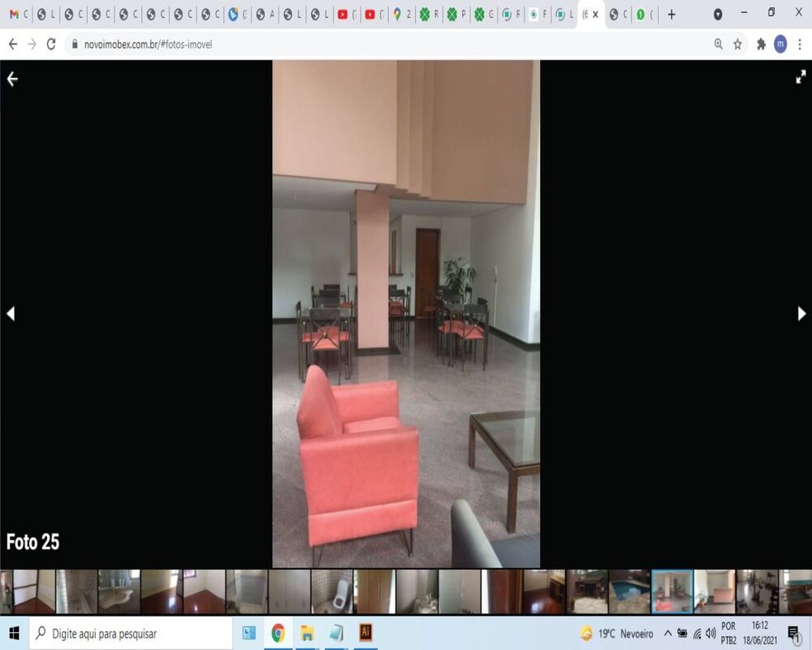Image resolution: width=812 pixels, height=650 pixels.
Task: Open the notepad app icon on taskbar
Action: click(x=336, y=633)
